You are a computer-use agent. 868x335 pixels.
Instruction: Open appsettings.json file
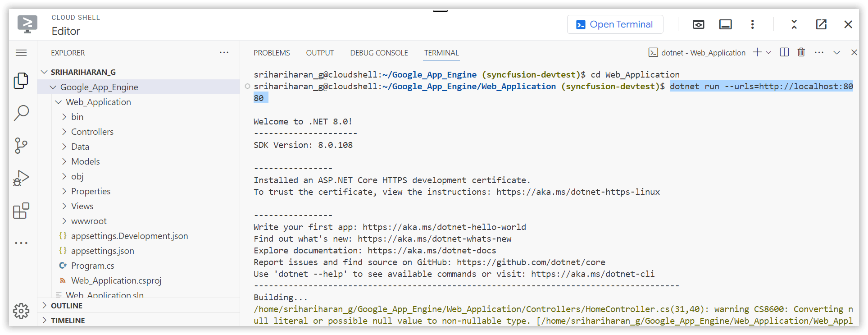pyautogui.click(x=102, y=251)
